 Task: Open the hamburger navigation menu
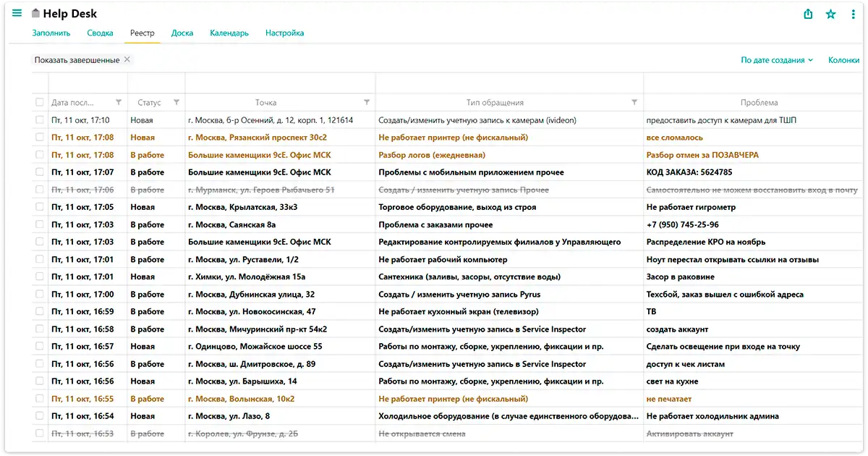tap(17, 14)
